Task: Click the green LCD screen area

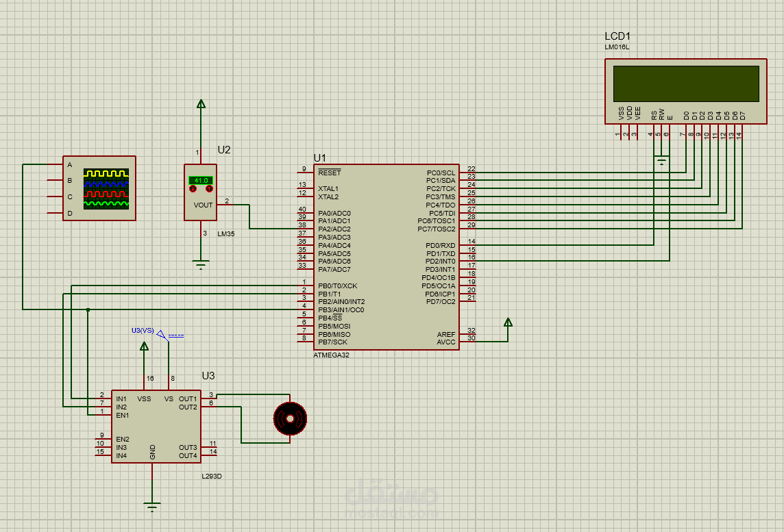Action: click(685, 82)
